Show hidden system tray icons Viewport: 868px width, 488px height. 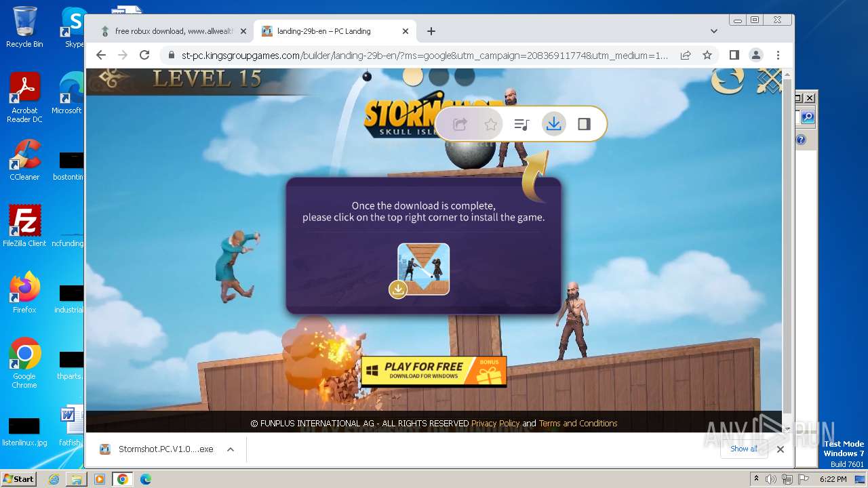coord(757,479)
